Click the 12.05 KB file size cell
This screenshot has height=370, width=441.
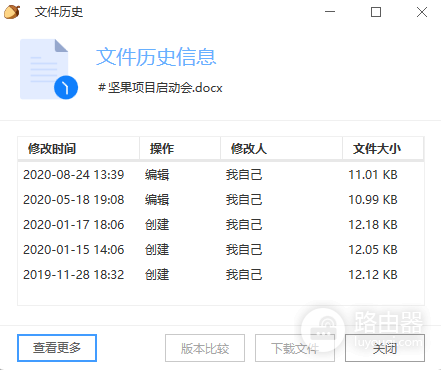(x=373, y=250)
